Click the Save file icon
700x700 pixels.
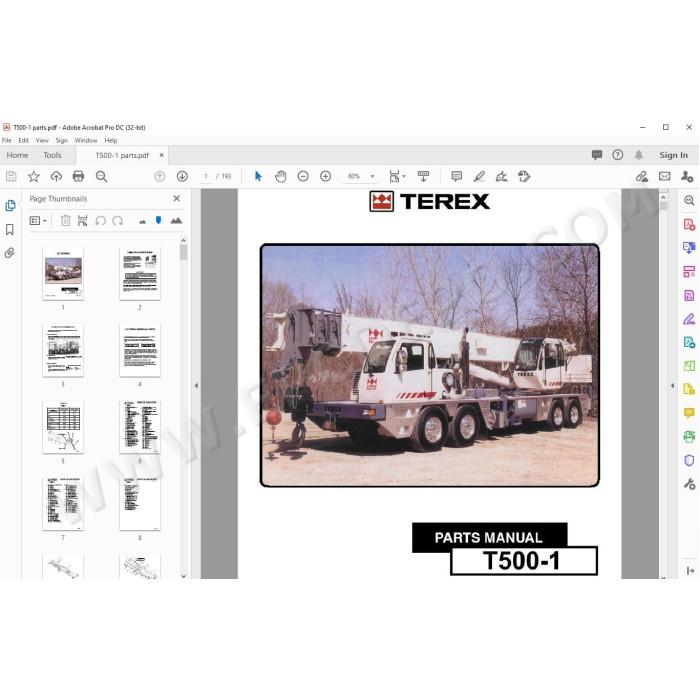pyautogui.click(x=11, y=176)
